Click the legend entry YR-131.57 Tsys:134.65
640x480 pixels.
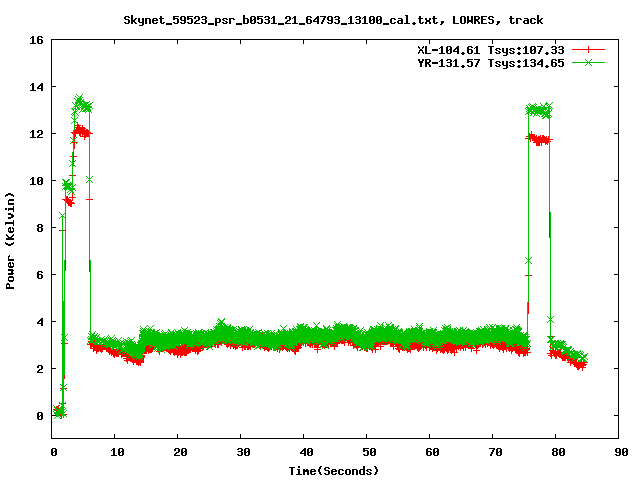tap(491, 63)
